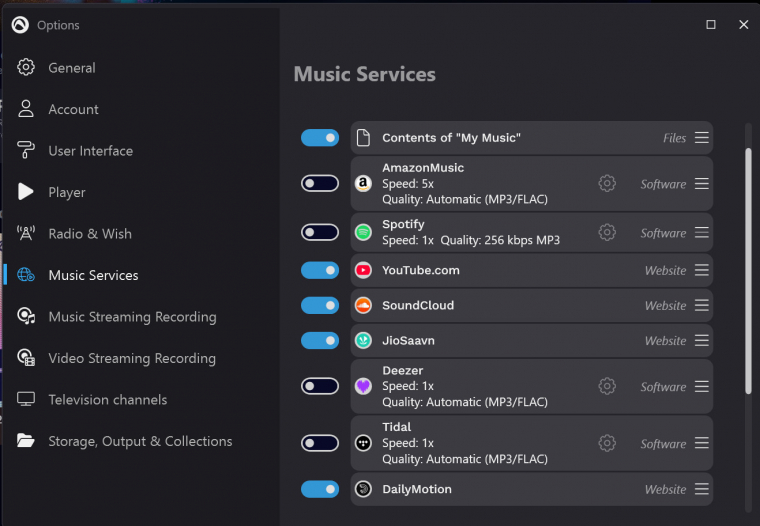Click the Tidal gear icon
Viewport: 760px width, 526px height.
click(x=607, y=443)
